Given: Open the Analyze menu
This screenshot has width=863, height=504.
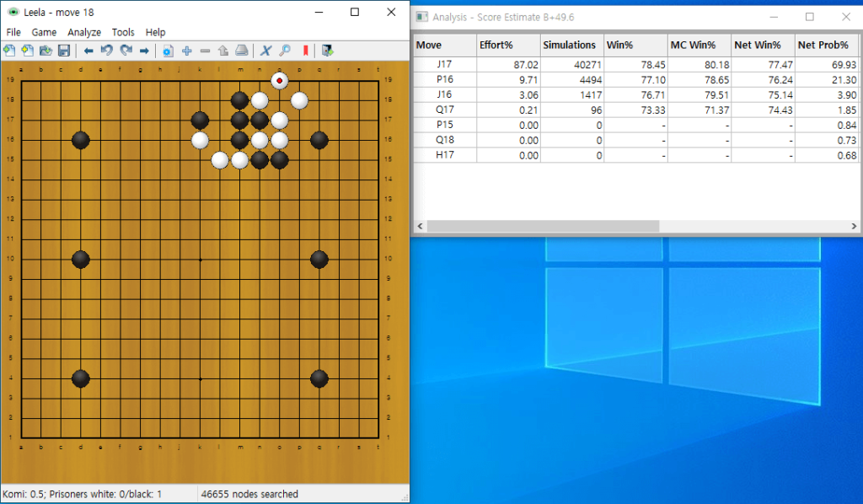Looking at the screenshot, I should [x=84, y=33].
